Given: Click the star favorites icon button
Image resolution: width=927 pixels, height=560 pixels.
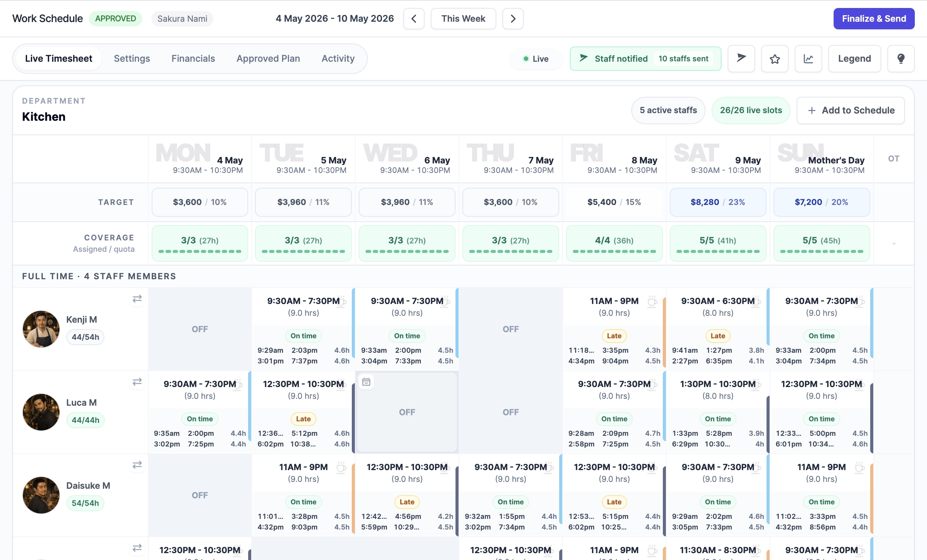Looking at the screenshot, I should (775, 59).
